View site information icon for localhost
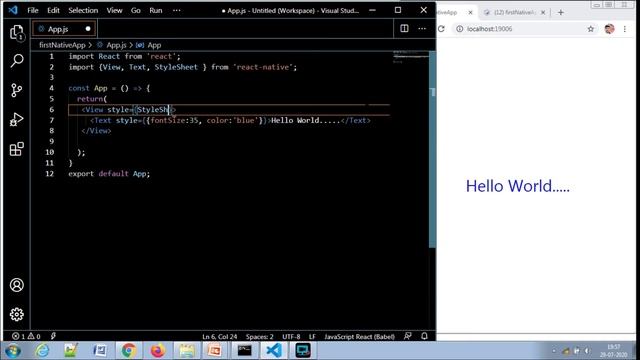 coord(460,29)
